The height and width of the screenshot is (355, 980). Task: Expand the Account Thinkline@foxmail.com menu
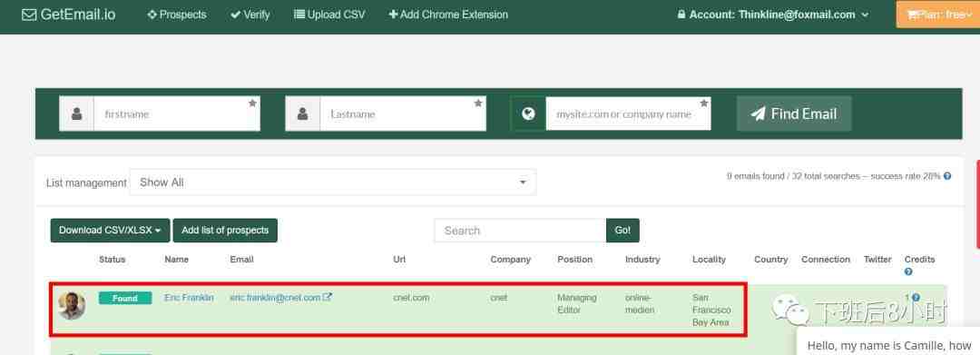772,15
